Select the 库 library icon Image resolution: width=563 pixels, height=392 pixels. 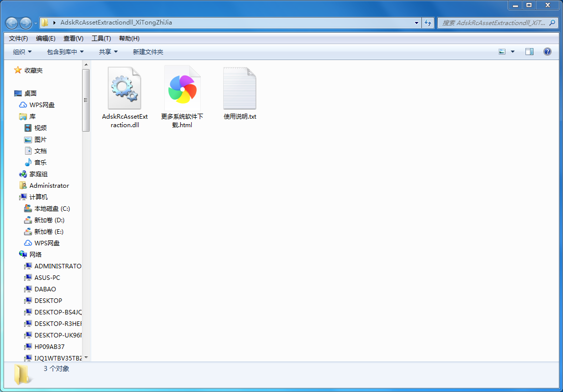click(23, 117)
